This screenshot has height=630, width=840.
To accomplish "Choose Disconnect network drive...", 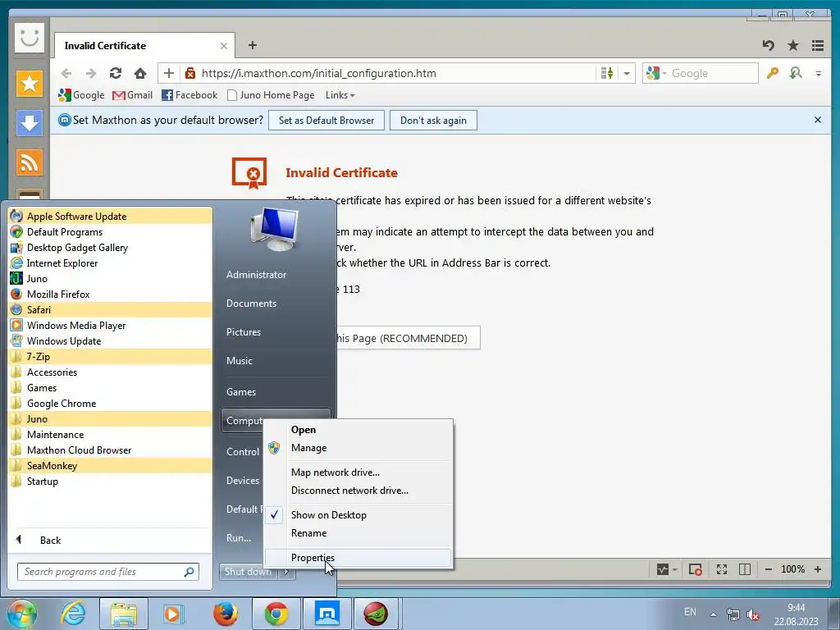I will click(x=349, y=491).
